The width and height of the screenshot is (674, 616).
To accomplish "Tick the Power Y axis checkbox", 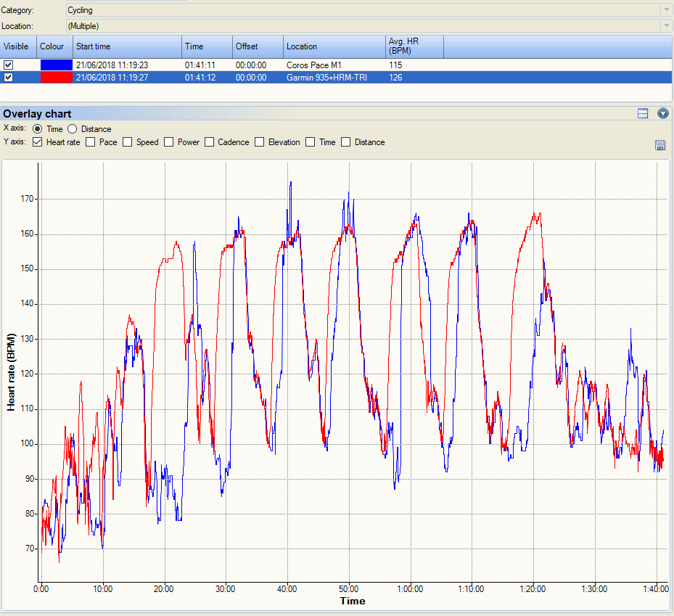I will (169, 142).
